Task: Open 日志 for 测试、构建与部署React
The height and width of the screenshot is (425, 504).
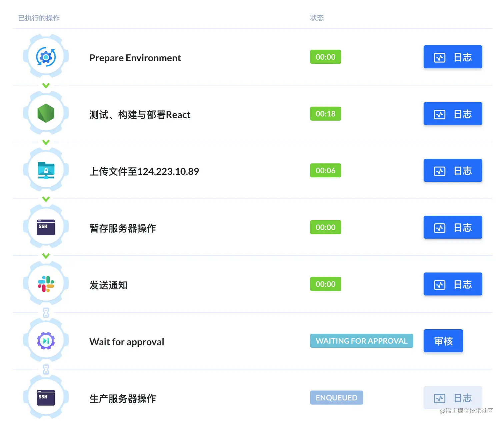Action: pos(453,114)
